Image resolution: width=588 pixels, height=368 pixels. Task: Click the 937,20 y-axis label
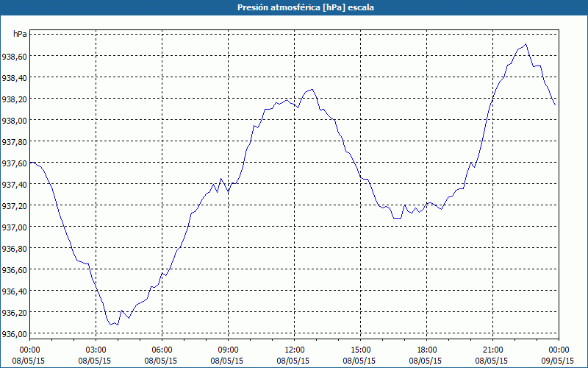tap(14, 205)
